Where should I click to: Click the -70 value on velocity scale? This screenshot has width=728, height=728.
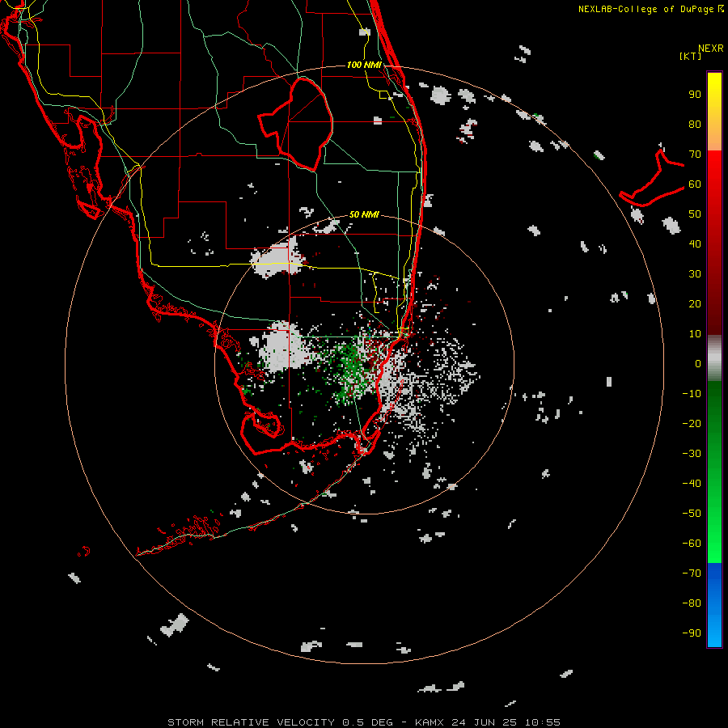pyautogui.click(x=692, y=573)
